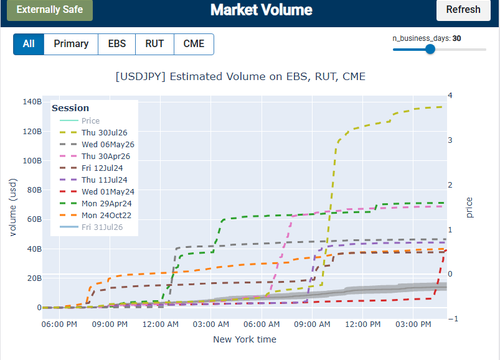
Task: Click the n_business_days slider handle
Action: [430, 49]
